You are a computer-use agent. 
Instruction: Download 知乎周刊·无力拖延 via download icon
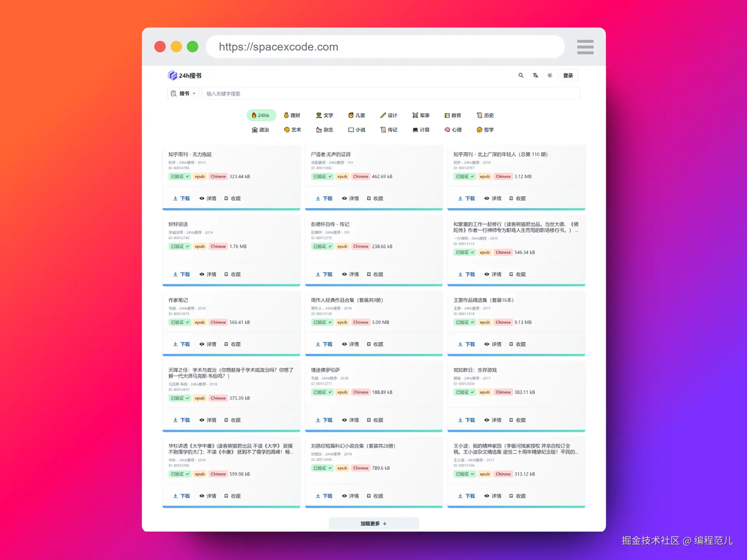tap(175, 198)
